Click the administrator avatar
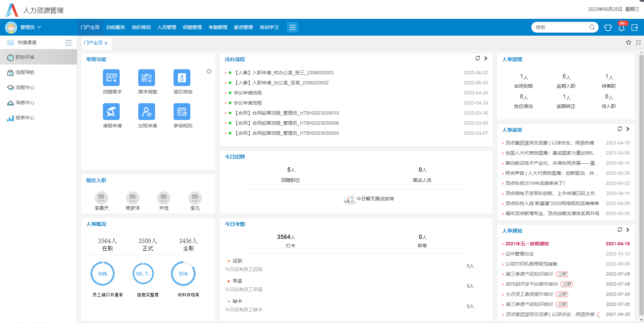The image size is (644, 323). (11, 27)
